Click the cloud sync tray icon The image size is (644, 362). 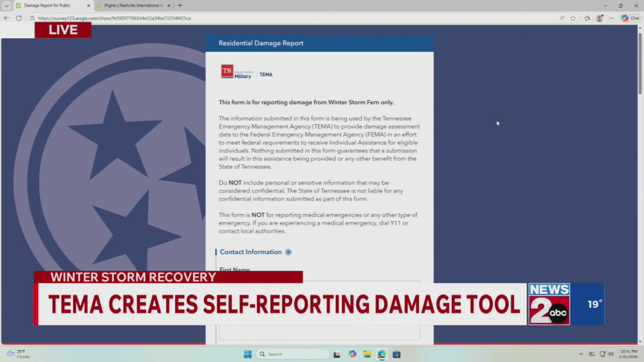tap(592, 354)
